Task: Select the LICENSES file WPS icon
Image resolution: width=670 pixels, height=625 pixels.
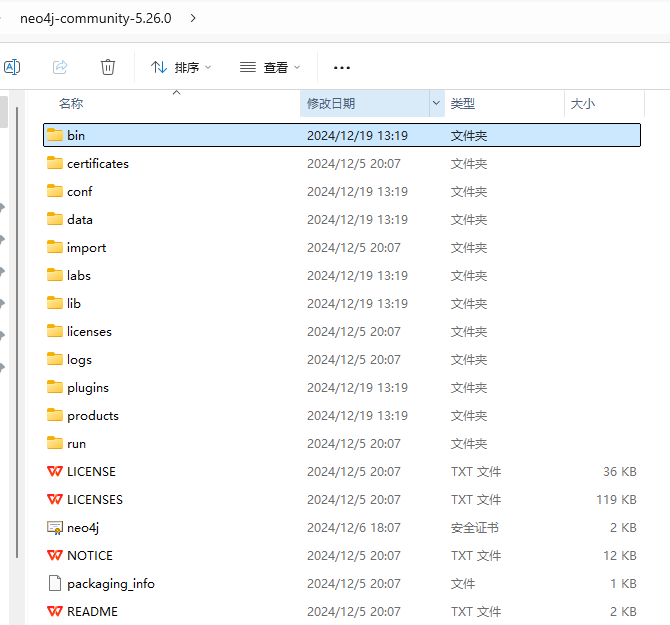Action: click(55, 499)
